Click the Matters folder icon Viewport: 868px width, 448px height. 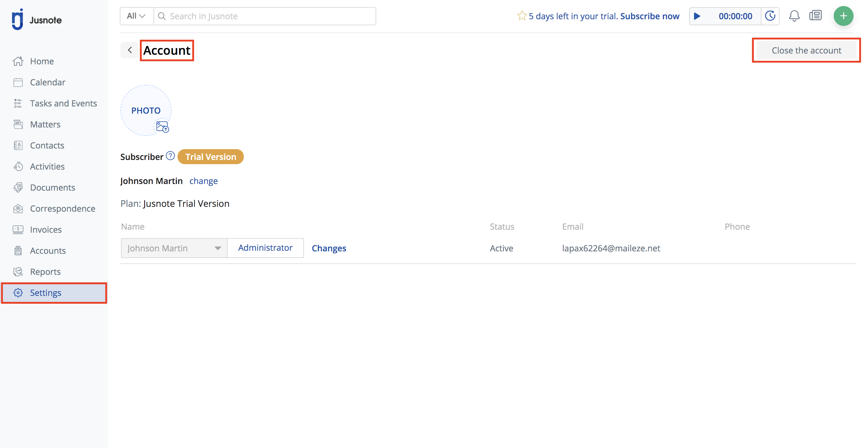click(x=18, y=124)
